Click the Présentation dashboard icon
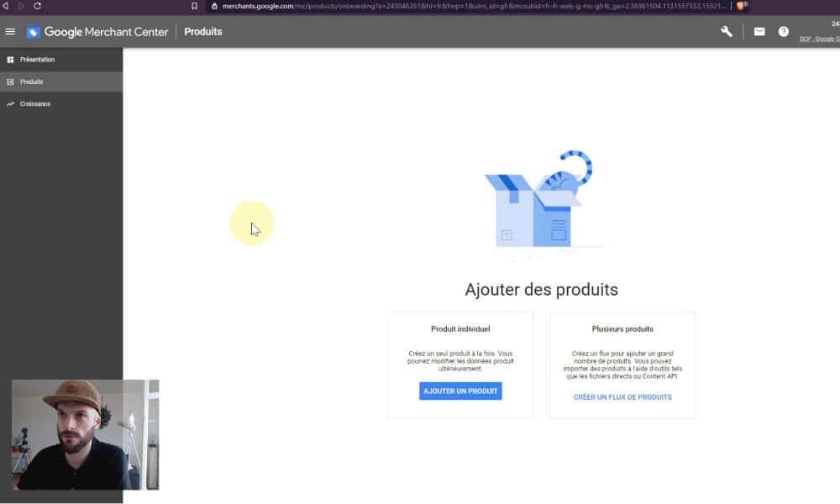This screenshot has width=840, height=504. 10,60
